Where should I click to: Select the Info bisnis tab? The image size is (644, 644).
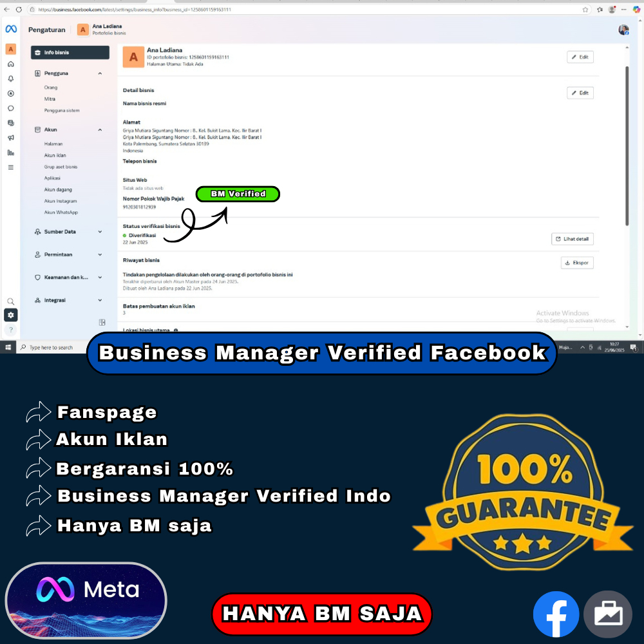pos(70,52)
